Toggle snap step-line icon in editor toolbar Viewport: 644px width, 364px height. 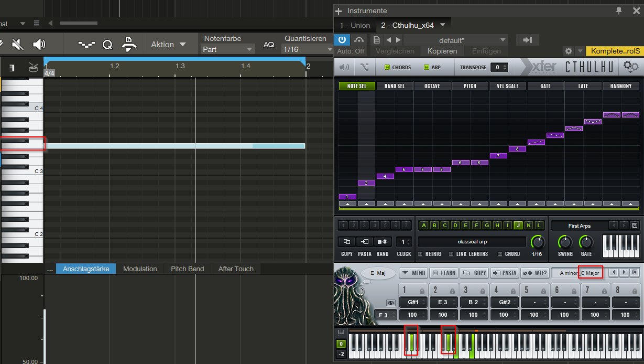[x=86, y=45]
